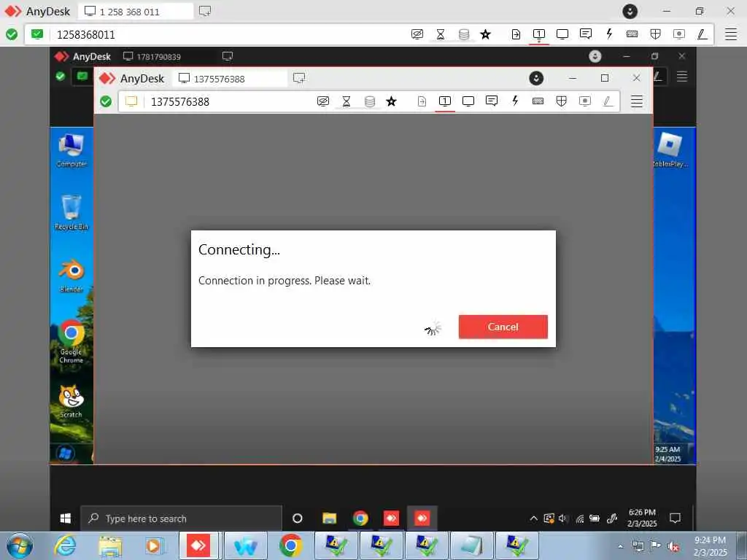Open file transfer icon in outer AnyDesk toolbar

516,34
